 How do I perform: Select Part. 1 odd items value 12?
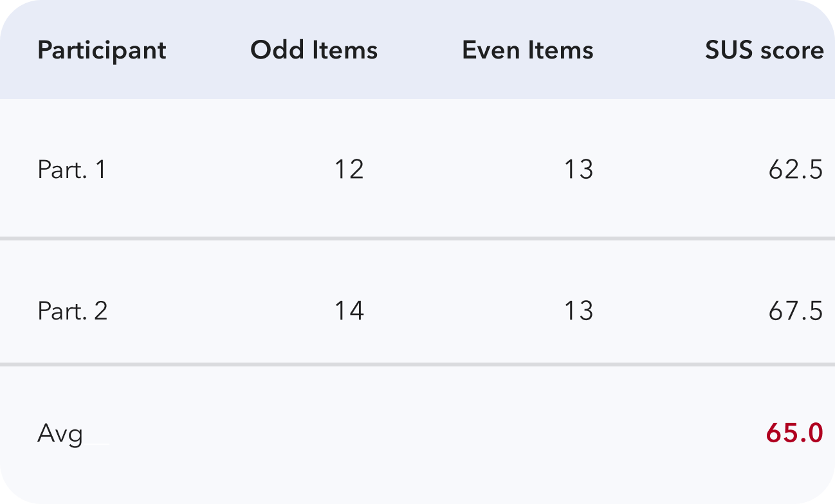click(x=349, y=170)
